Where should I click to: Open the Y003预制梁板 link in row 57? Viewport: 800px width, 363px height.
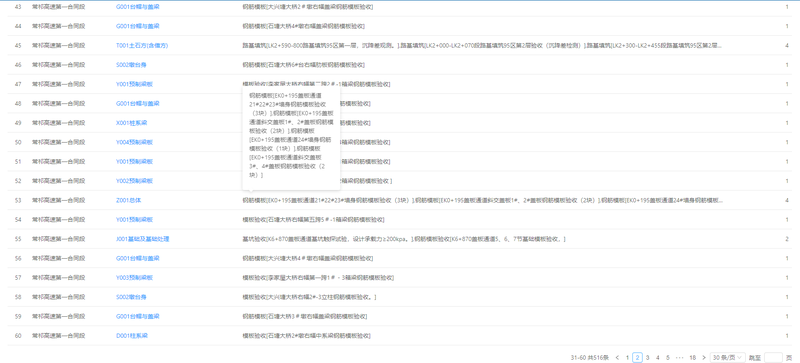[x=134, y=278]
